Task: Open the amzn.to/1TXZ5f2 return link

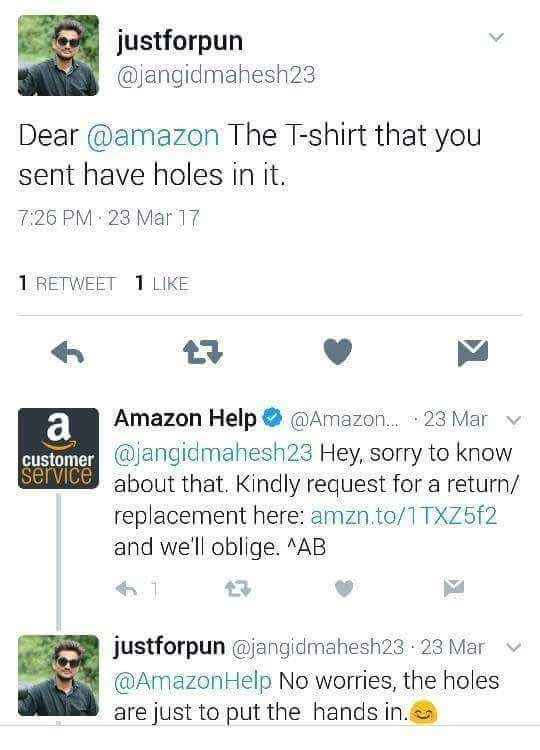Action: click(x=404, y=516)
